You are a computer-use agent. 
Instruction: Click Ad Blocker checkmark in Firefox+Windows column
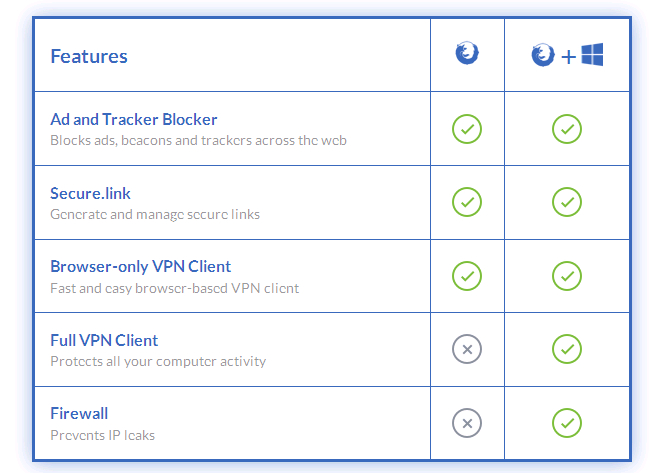[x=567, y=128]
